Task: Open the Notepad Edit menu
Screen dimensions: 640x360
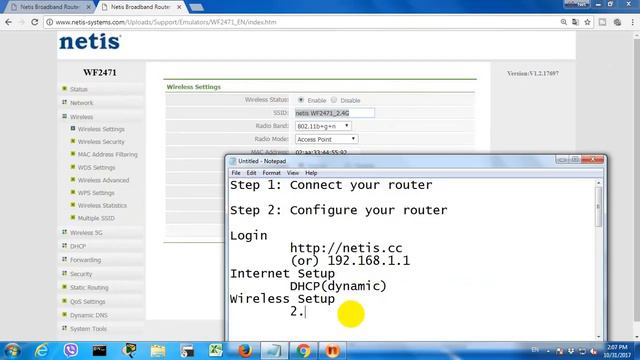Action: 251,173
